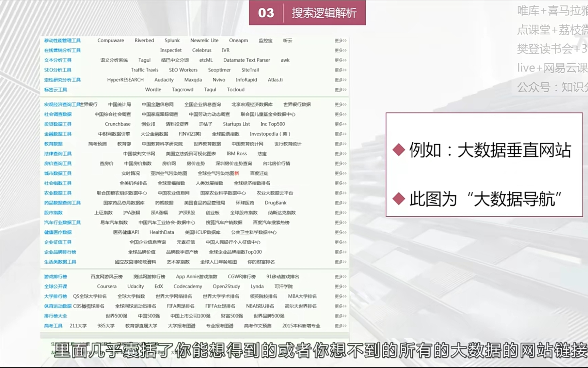This screenshot has height=368, width=588.
Task: Open the Crunchbase link
Action: (117, 124)
